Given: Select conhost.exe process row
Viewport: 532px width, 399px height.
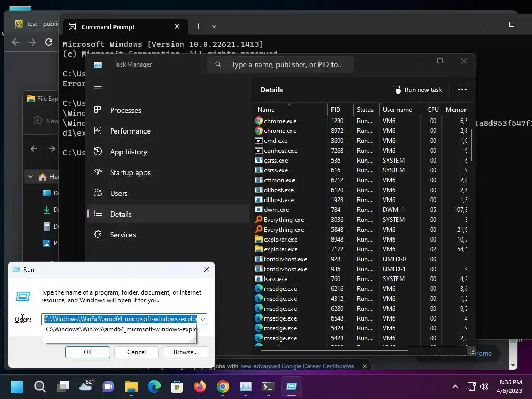Looking at the screenshot, I should pos(362,151).
